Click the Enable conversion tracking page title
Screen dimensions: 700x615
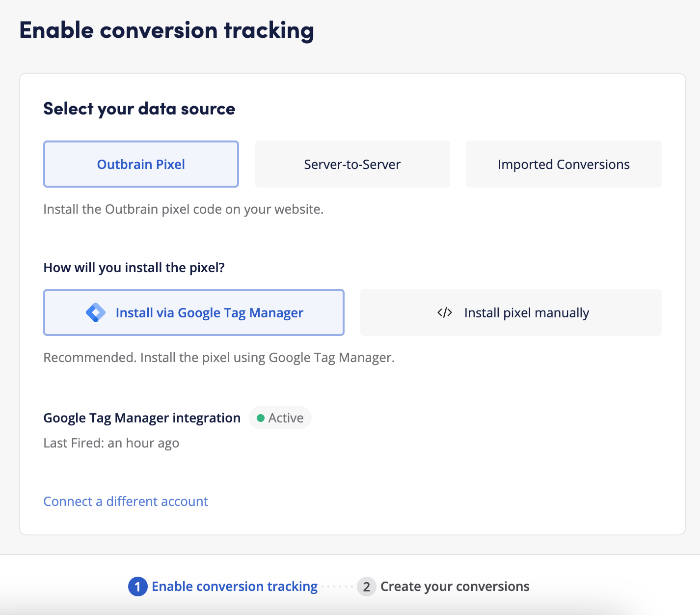click(x=166, y=30)
